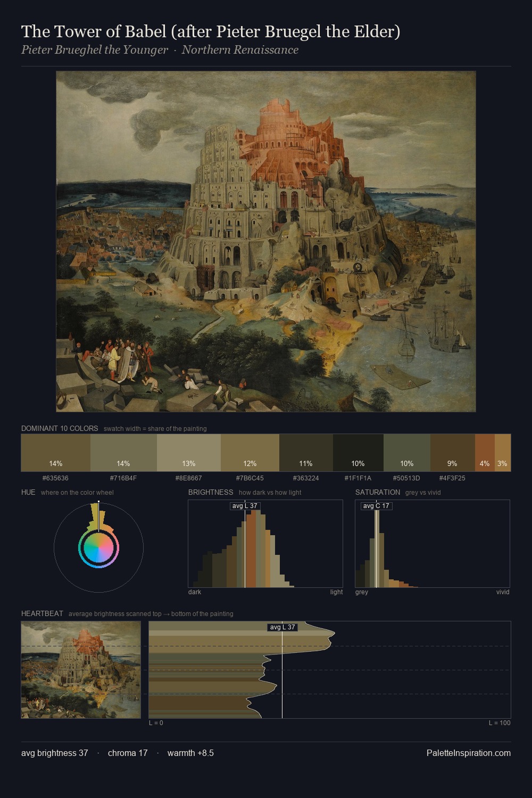Click the 'grey vs vivid' caption

coord(423,493)
